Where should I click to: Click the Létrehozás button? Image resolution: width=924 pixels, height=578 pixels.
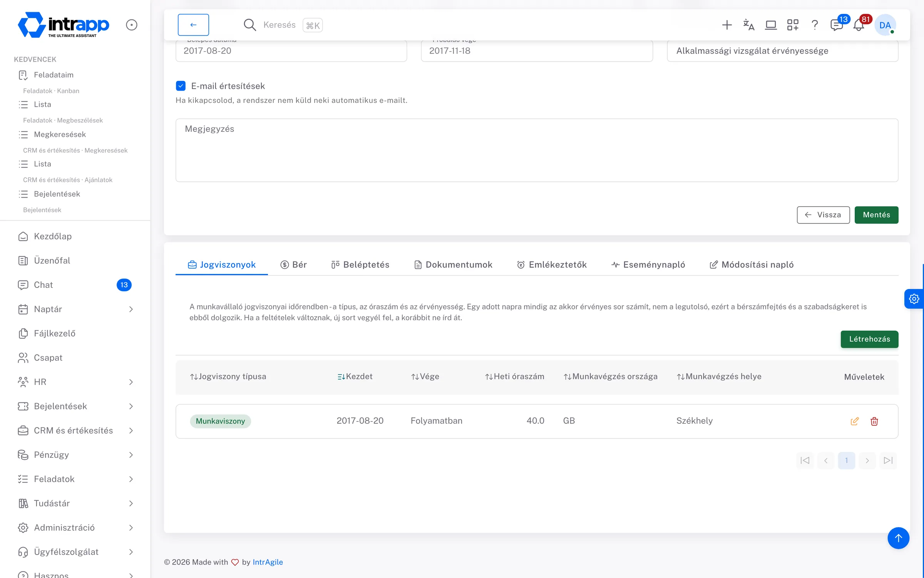point(869,339)
